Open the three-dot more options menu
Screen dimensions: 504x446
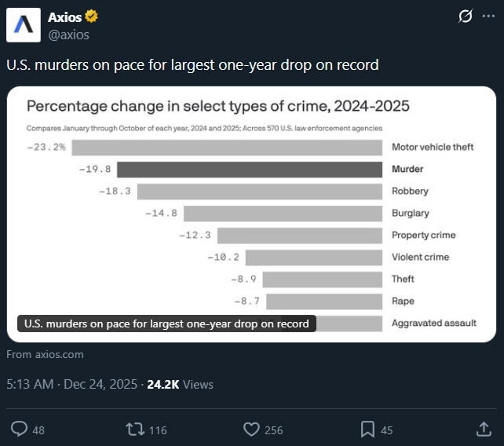[x=489, y=17]
